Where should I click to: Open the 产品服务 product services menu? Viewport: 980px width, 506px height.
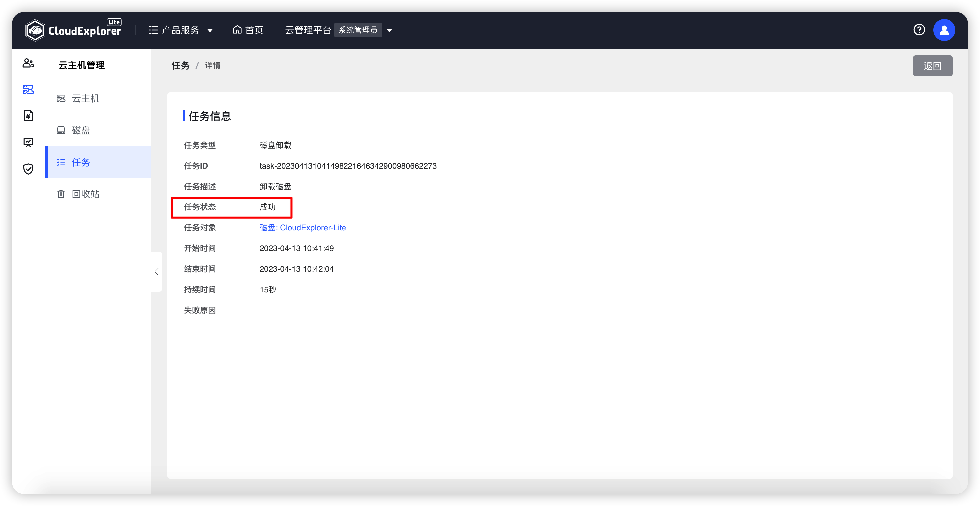point(181,30)
